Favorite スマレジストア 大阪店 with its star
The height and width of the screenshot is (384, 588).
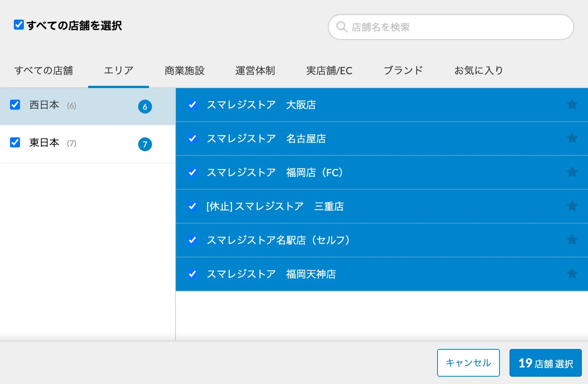pos(572,104)
